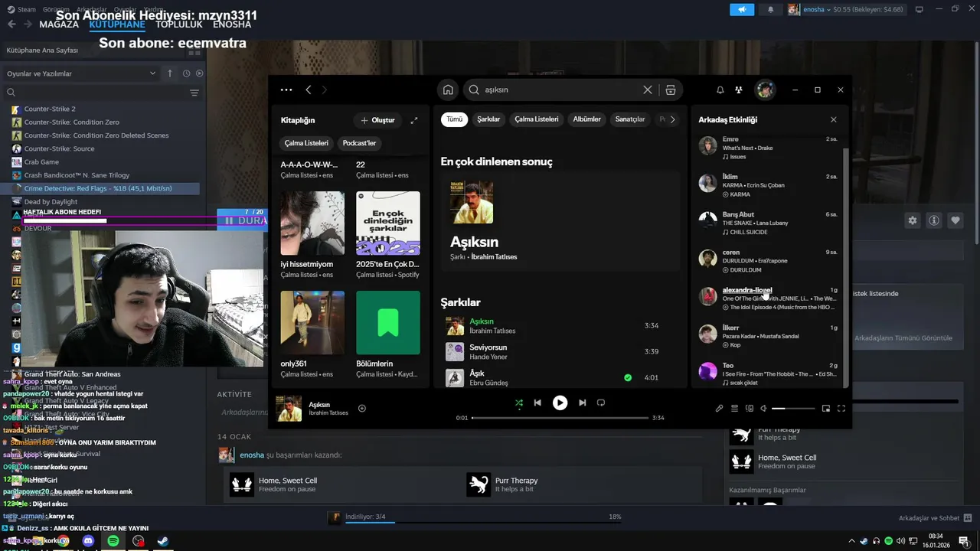Open Spotify Browse icon next to search
This screenshot has height=551, width=980.
pos(671,90)
